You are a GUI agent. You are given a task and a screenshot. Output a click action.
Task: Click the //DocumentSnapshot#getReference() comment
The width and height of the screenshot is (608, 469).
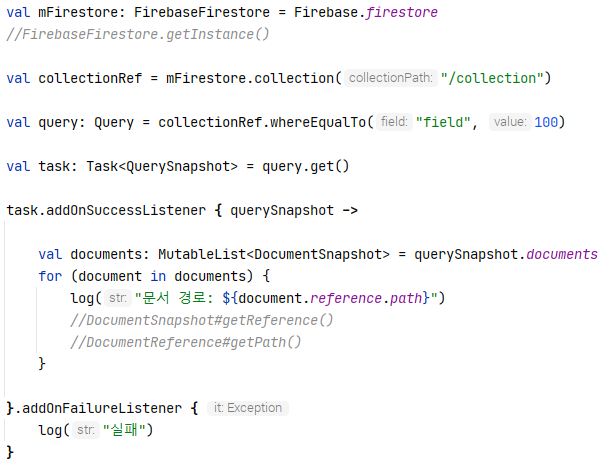(202, 320)
